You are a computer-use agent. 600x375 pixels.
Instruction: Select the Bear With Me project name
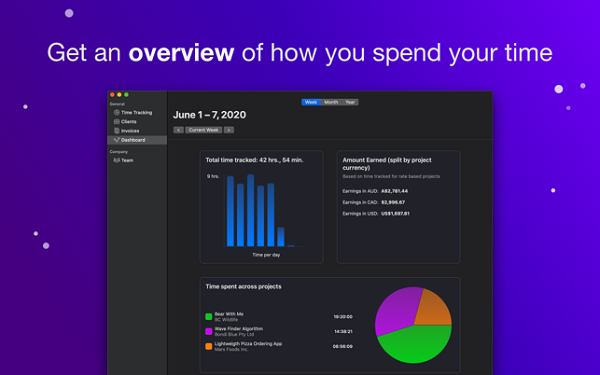click(229, 314)
